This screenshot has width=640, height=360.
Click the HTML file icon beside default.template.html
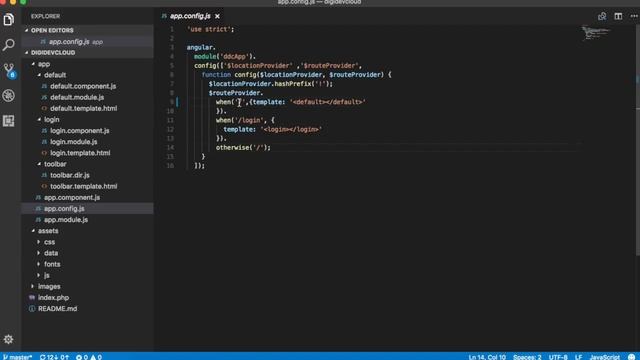pyautogui.click(x=44, y=108)
